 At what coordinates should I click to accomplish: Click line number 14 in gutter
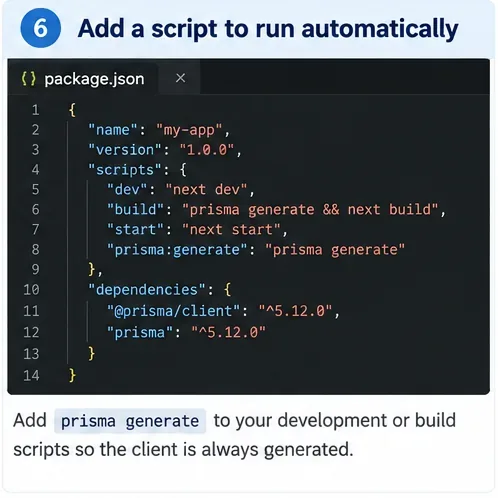(x=31, y=376)
